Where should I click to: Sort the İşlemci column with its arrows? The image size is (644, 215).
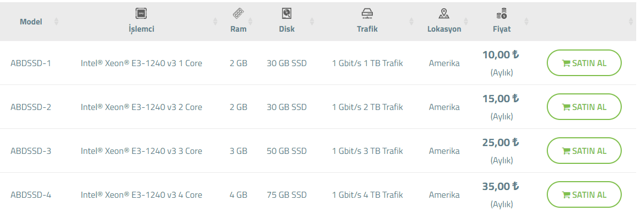(x=215, y=22)
